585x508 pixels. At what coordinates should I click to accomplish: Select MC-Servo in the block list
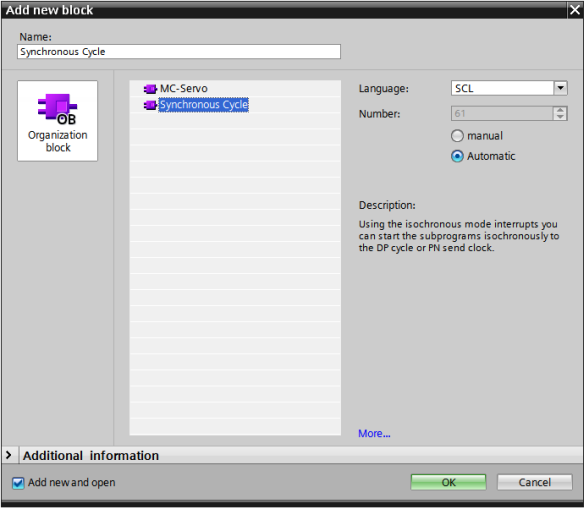tap(184, 88)
